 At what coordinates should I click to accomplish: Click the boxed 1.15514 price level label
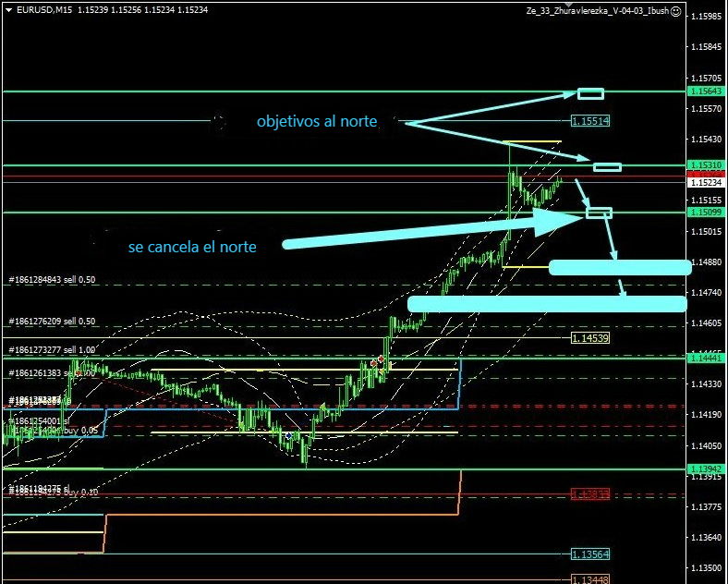click(589, 121)
